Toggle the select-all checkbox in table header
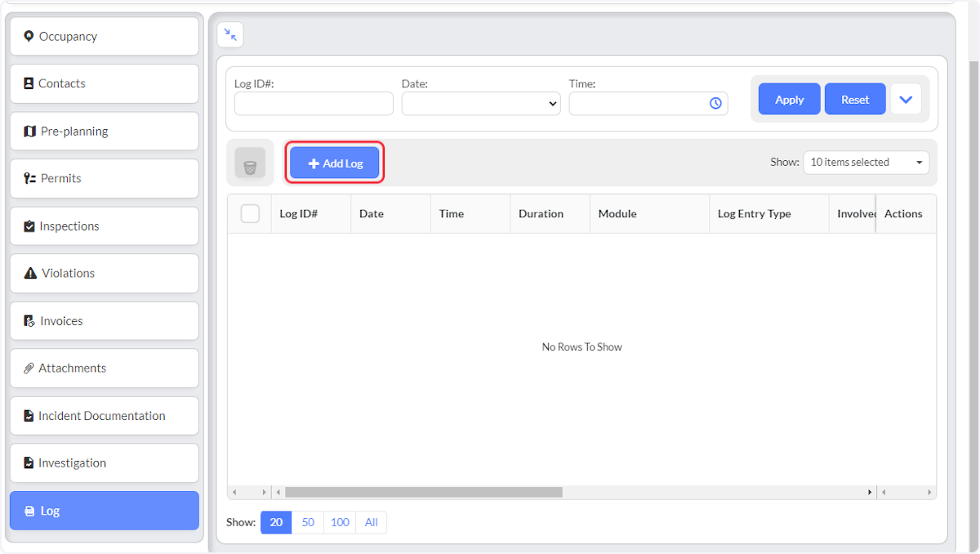This screenshot has width=980, height=554. tap(250, 213)
